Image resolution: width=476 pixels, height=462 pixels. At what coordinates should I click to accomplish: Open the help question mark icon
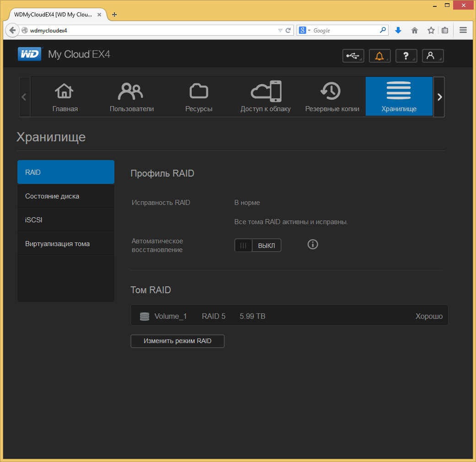(406, 56)
